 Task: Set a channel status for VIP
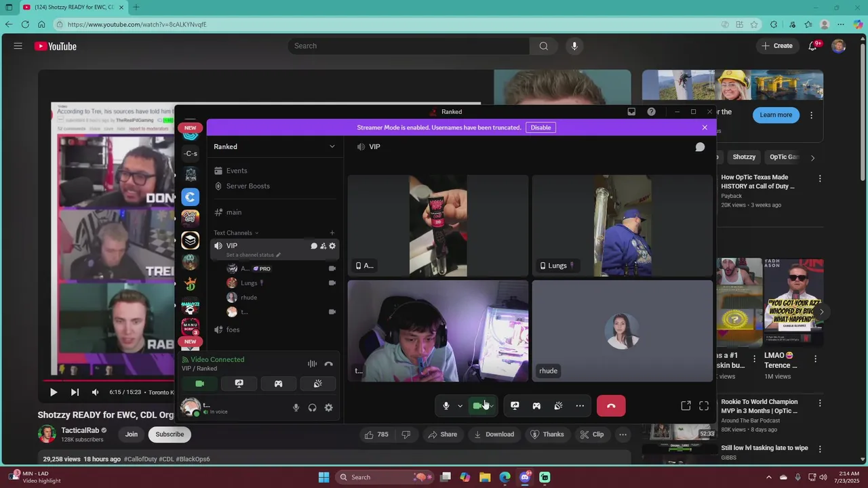253,255
